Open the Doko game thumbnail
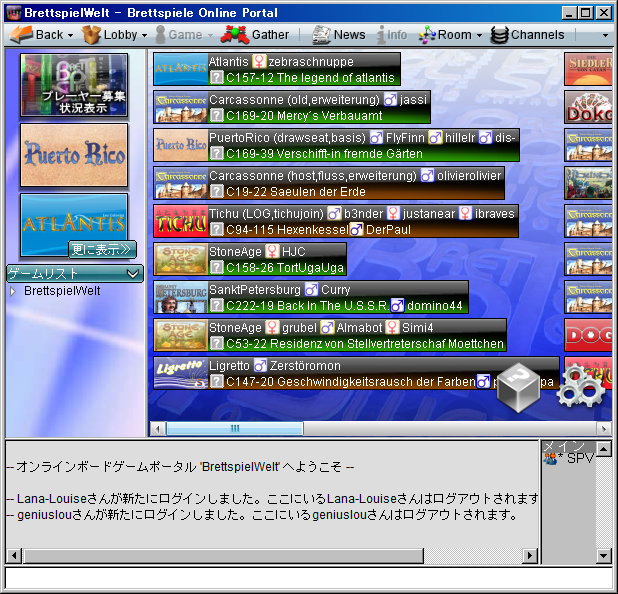 coord(588,107)
